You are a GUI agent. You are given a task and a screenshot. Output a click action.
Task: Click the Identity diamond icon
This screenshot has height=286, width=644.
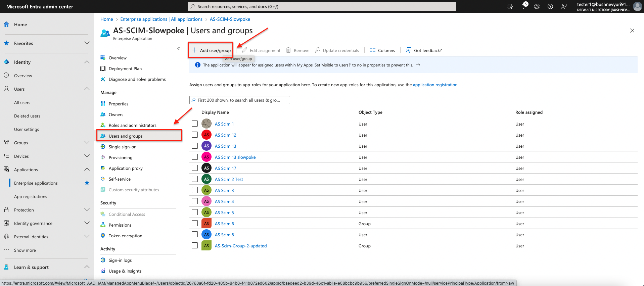pos(6,62)
